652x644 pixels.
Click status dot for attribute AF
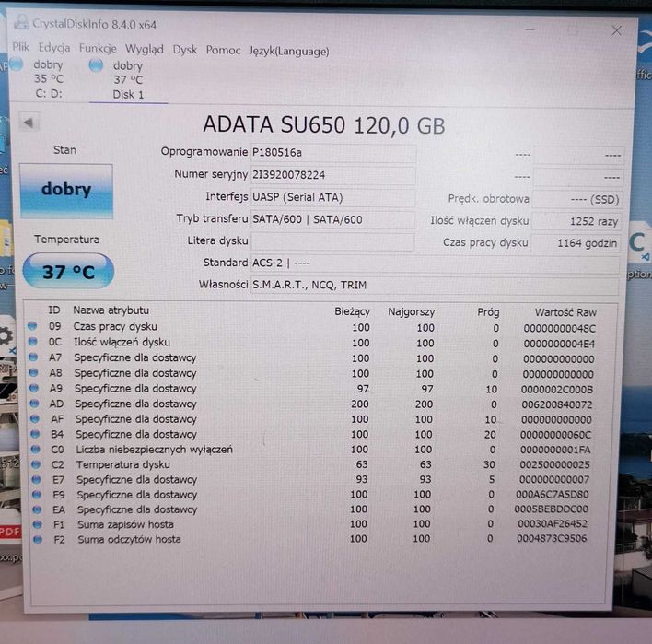(x=35, y=418)
